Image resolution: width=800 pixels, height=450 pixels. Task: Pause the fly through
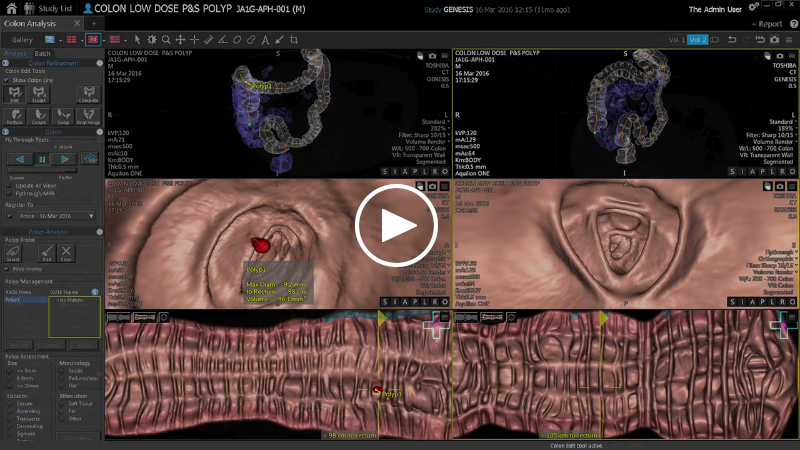coord(42,159)
